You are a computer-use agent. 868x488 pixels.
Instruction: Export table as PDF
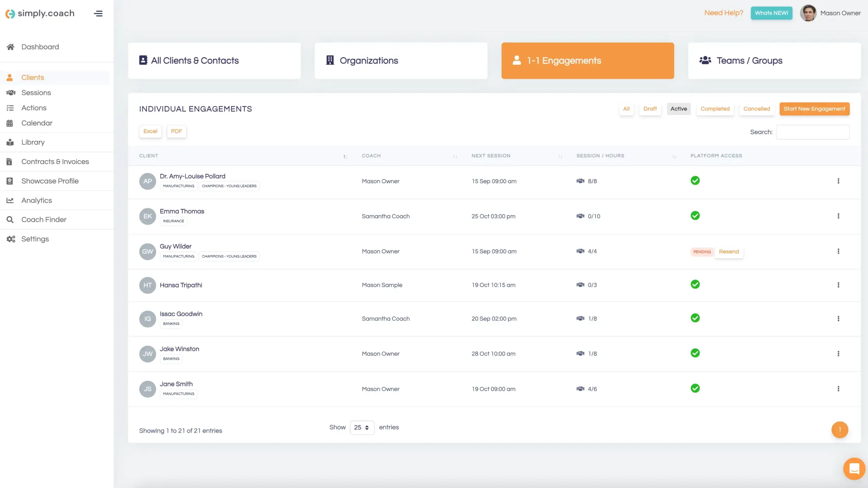click(176, 131)
